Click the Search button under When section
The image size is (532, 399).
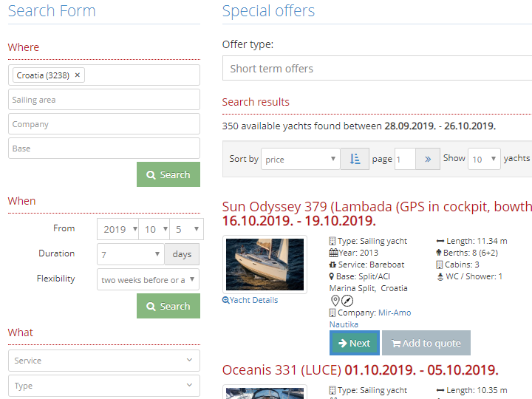pyautogui.click(x=168, y=306)
